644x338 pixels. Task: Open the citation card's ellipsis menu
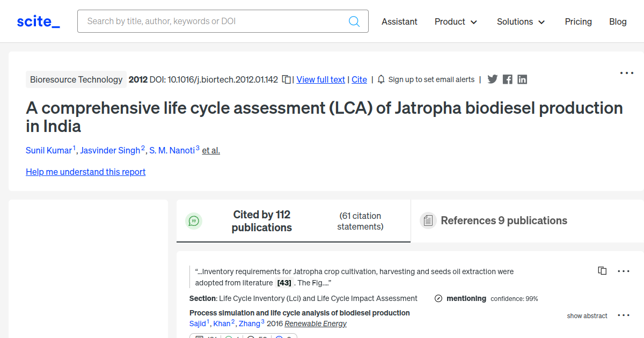coord(623,271)
